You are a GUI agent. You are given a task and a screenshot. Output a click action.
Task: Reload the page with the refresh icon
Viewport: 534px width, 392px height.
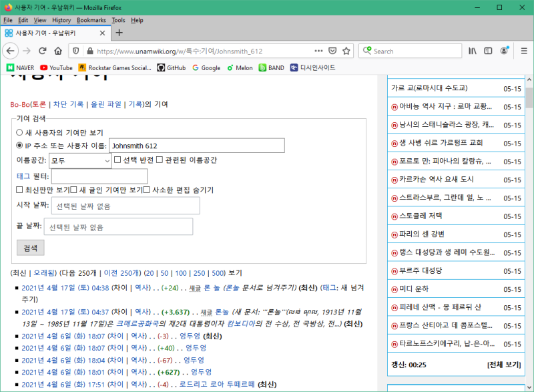tap(43, 51)
